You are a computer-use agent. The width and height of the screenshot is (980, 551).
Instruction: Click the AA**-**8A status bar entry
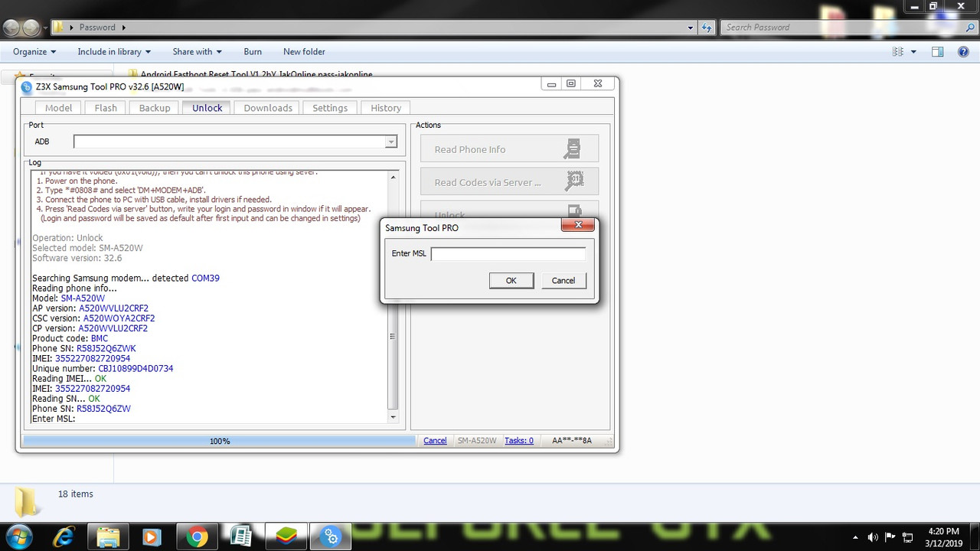point(572,441)
